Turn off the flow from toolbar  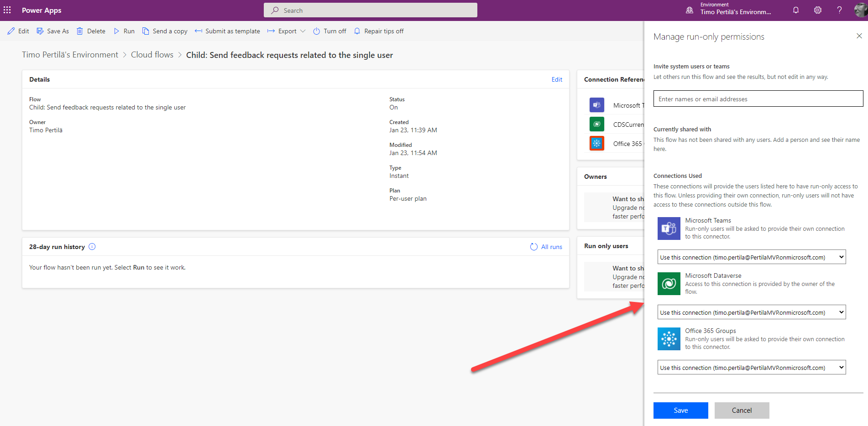(329, 31)
